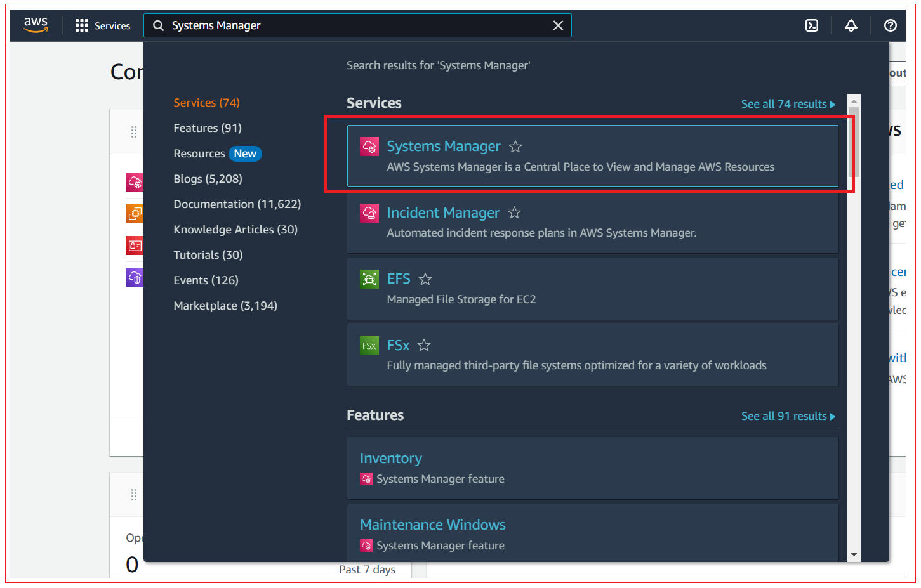This screenshot has height=588, width=921.
Task: Click the 'Search results for Systems Manager' text
Action: tap(439, 65)
